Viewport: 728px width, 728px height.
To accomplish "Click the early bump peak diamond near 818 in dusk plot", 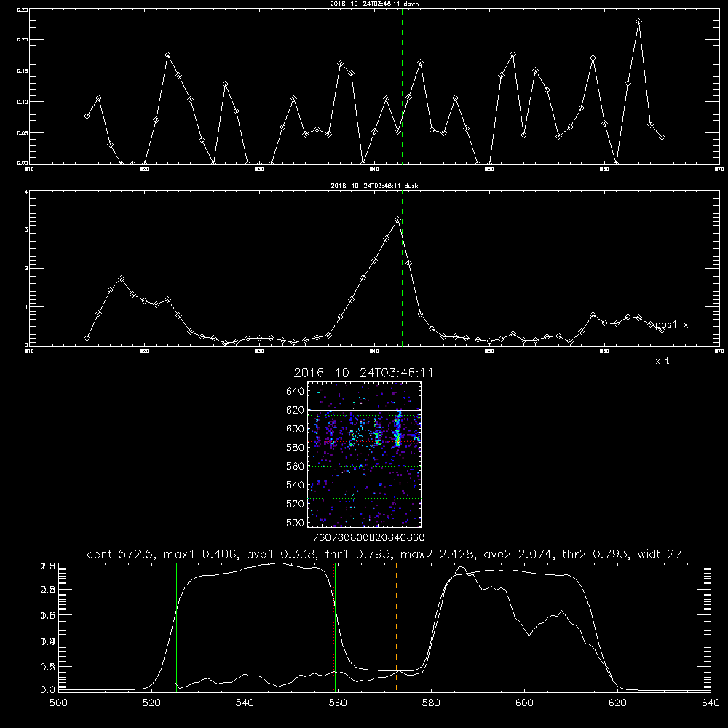I will coord(121,279).
